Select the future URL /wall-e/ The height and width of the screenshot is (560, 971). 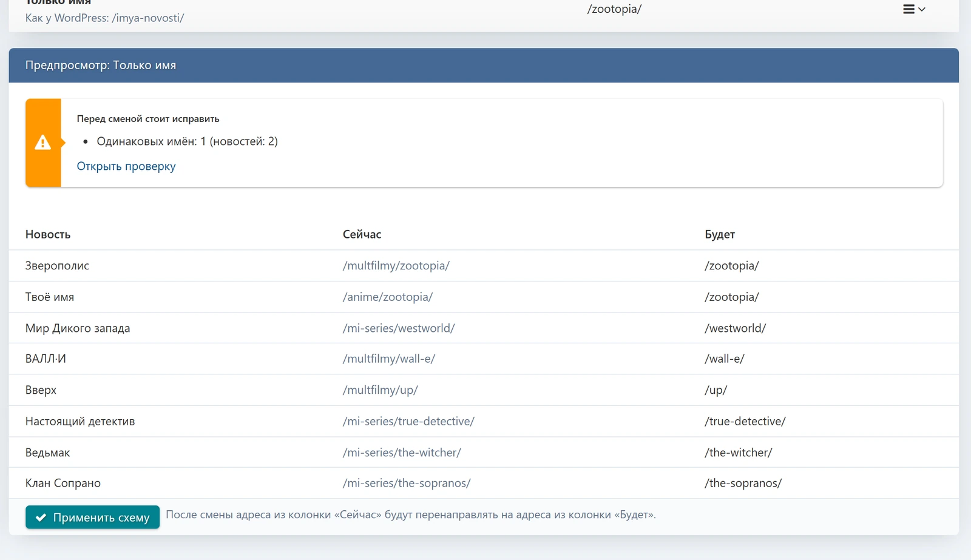725,359
